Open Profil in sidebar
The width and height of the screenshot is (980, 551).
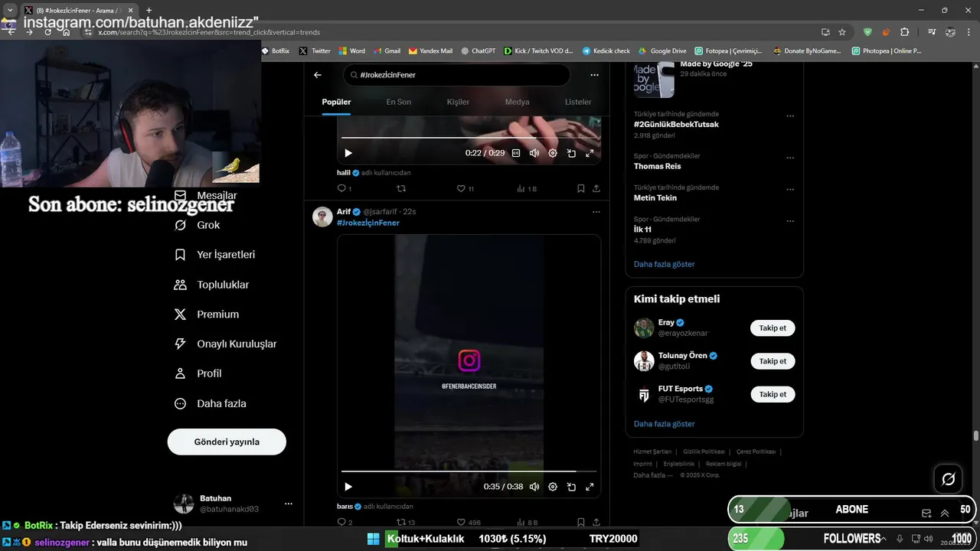(x=198, y=373)
